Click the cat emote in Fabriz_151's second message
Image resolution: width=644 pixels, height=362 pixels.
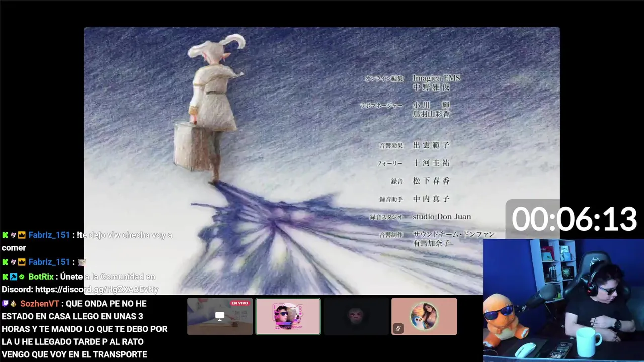pos(82,262)
